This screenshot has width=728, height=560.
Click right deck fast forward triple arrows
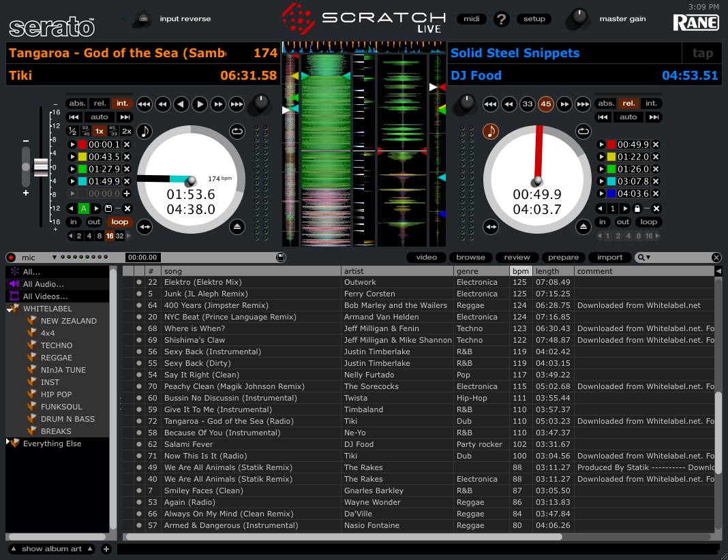pos(583,104)
